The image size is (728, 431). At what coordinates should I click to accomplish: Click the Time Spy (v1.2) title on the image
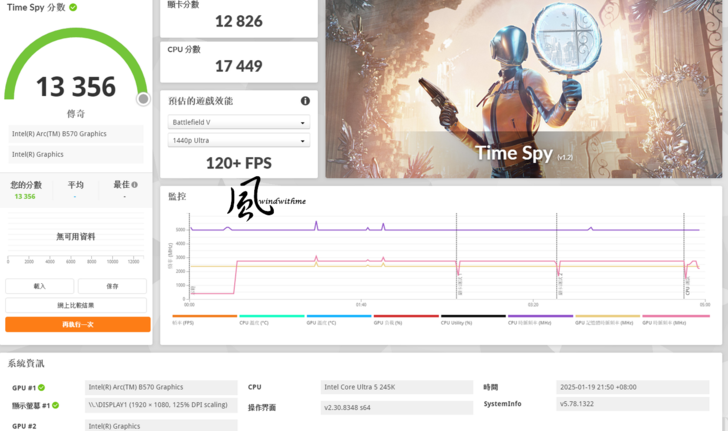[x=524, y=153]
